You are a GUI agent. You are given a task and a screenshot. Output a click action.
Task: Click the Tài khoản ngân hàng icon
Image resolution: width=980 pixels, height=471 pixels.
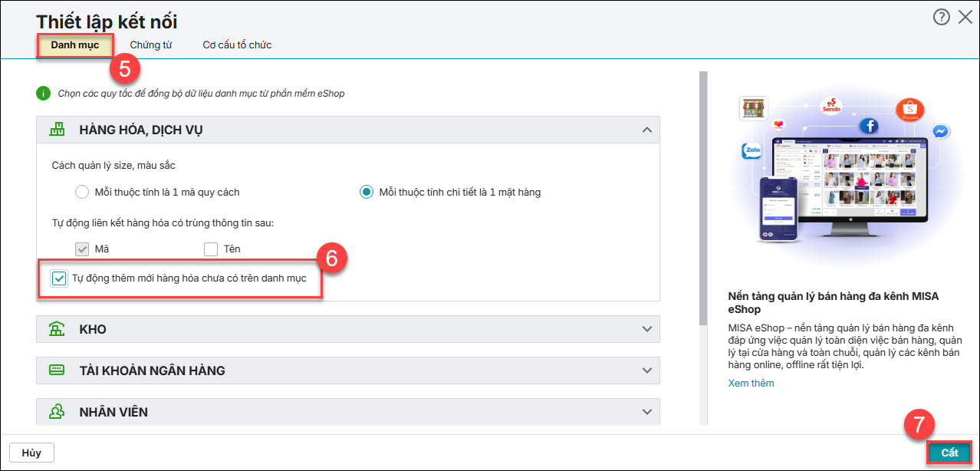click(x=58, y=371)
